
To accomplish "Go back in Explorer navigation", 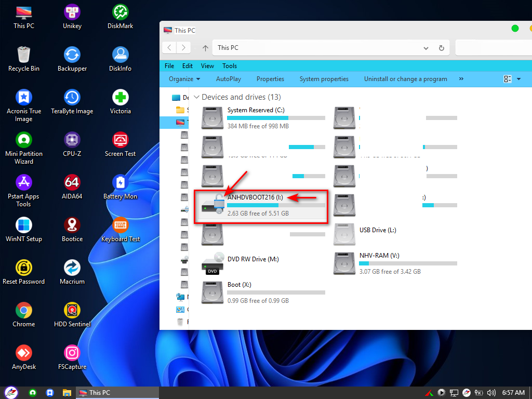I will point(169,47).
